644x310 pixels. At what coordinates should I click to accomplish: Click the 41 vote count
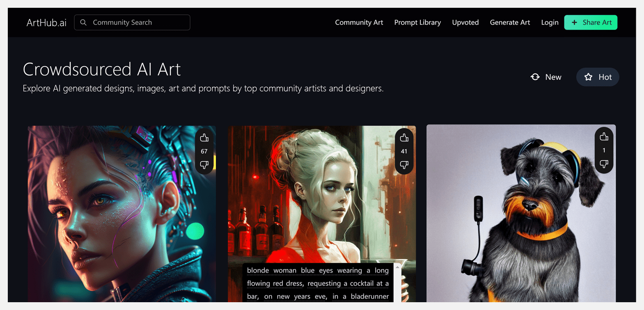404,151
